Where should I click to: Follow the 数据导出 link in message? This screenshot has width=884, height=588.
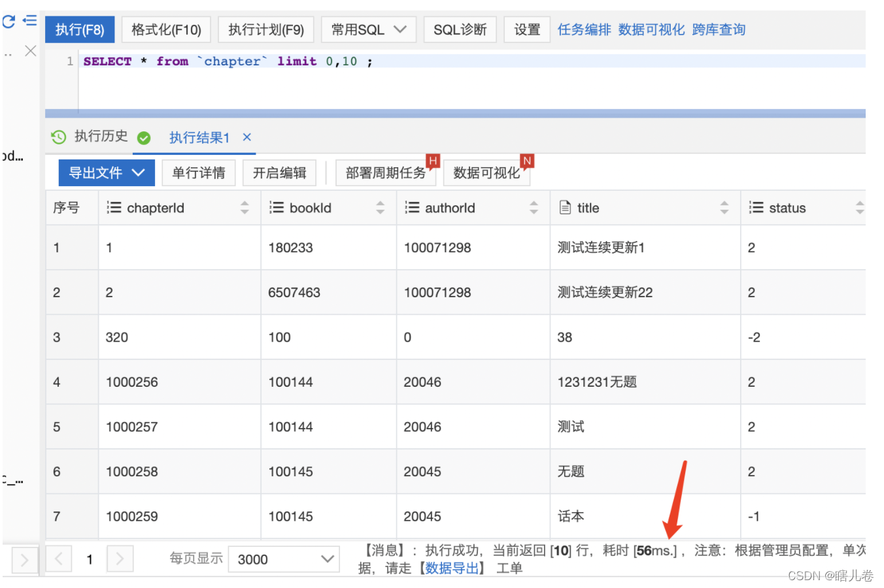tap(452, 568)
